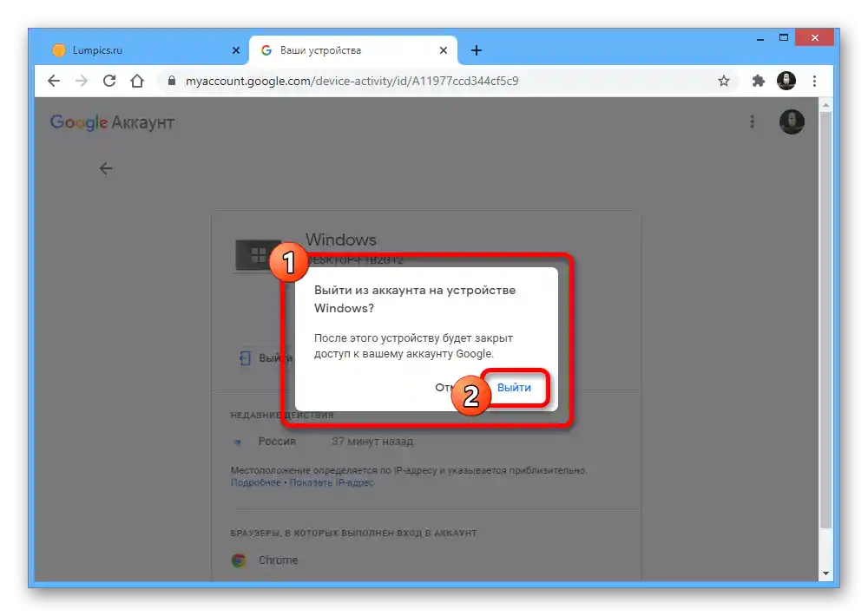Go back using page back arrow
The image size is (868, 616).
tap(106, 168)
